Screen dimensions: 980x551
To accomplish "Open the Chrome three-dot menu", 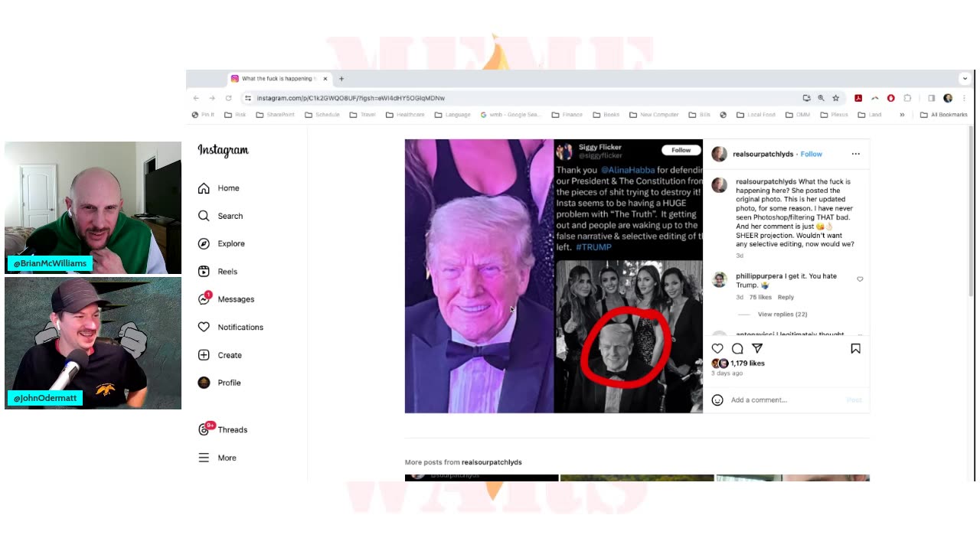I will coord(964,98).
